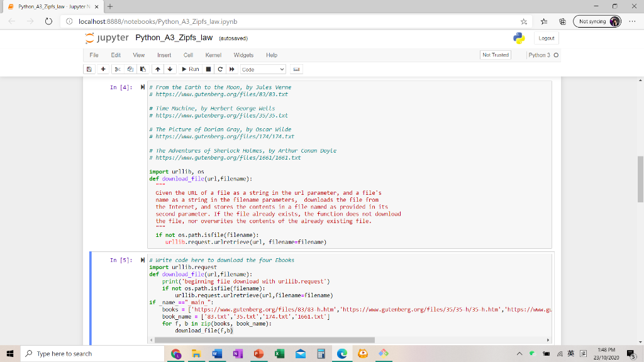The width and height of the screenshot is (644, 362).
Task: Open the command palette keyboard icon
Action: tap(296, 69)
